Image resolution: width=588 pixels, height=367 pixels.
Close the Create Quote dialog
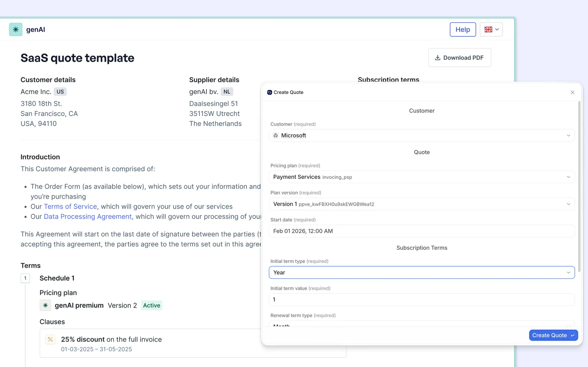(573, 92)
